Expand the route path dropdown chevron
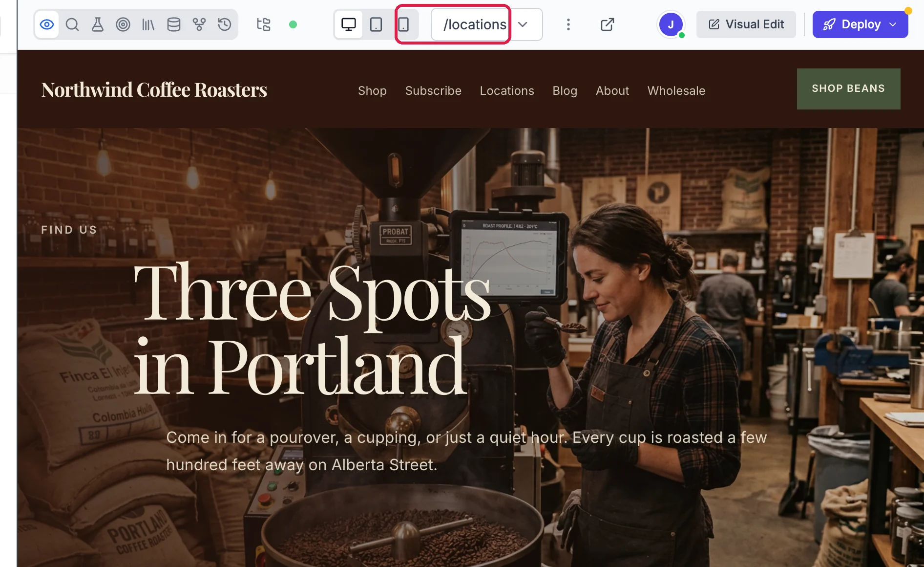Viewport: 924px width, 567px height. (523, 24)
